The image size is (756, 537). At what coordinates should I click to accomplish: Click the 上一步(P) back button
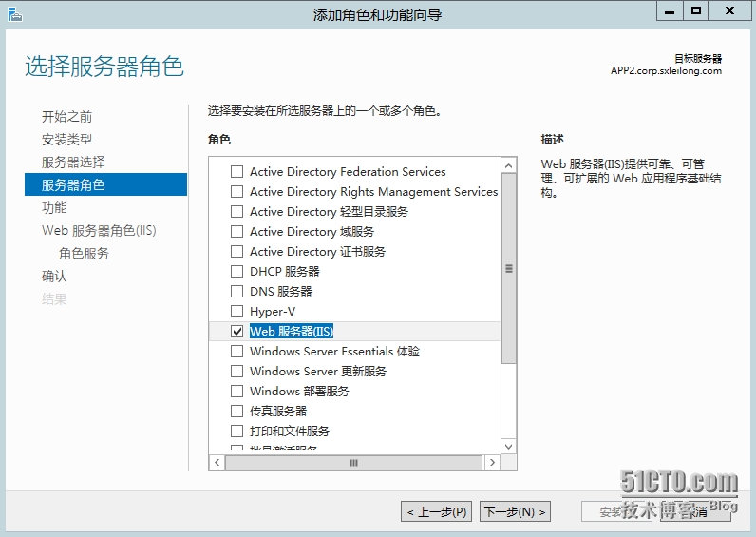pos(436,512)
